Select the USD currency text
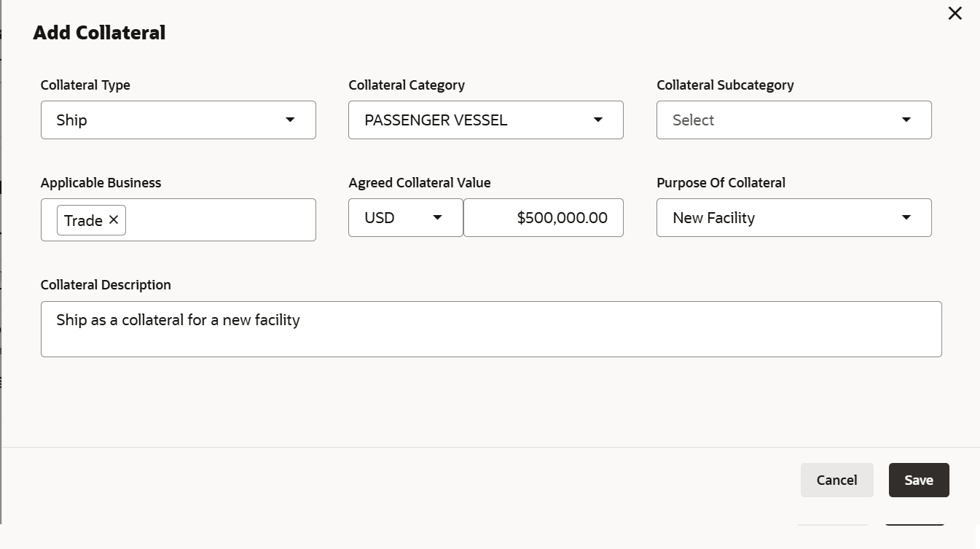 380,217
